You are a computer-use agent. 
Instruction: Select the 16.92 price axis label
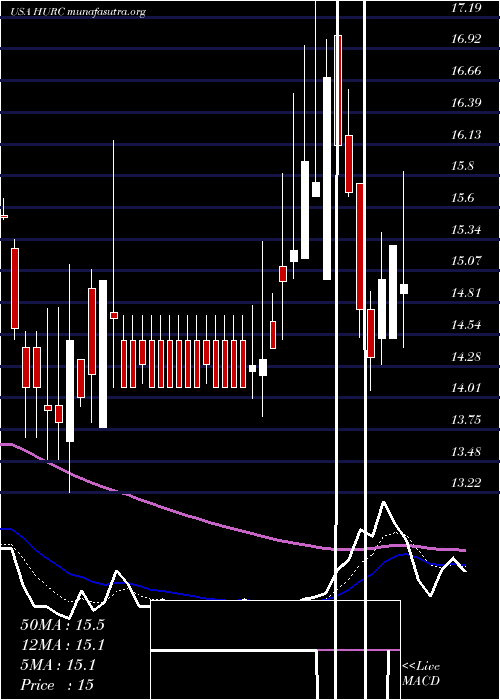466,39
